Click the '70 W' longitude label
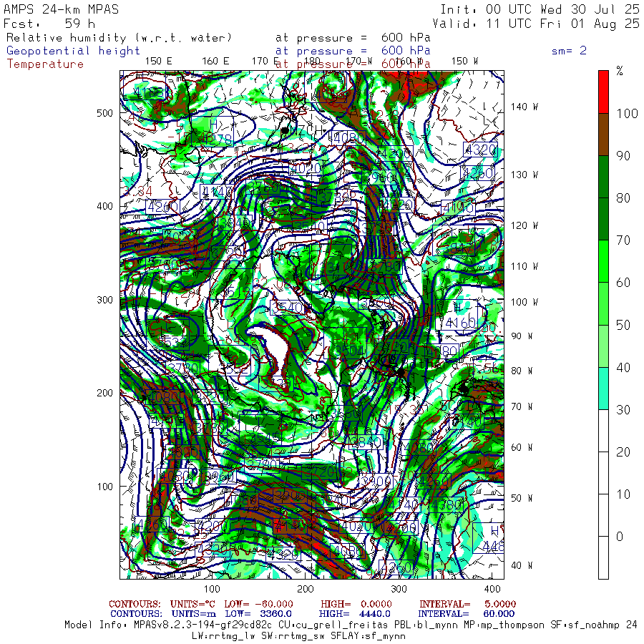 pos(521,406)
